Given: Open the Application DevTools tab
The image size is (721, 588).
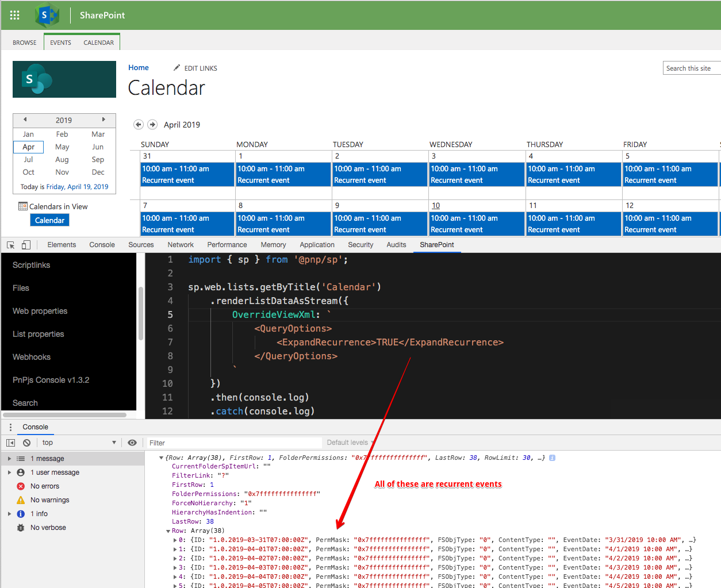Looking at the screenshot, I should (317, 245).
